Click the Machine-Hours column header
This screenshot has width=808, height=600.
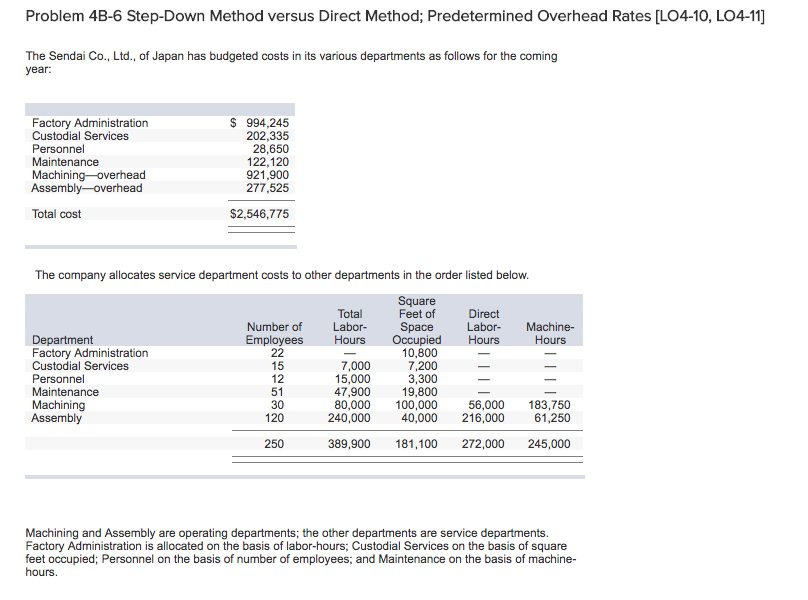click(546, 333)
